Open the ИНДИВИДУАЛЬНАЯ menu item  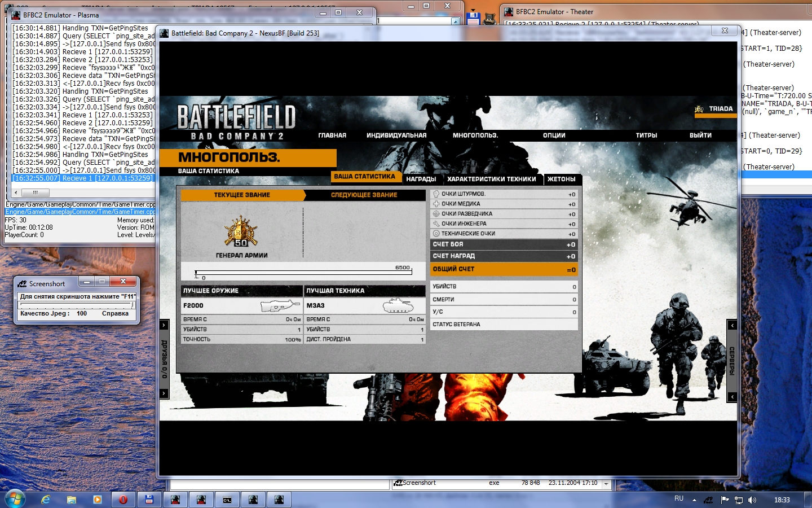(x=396, y=135)
